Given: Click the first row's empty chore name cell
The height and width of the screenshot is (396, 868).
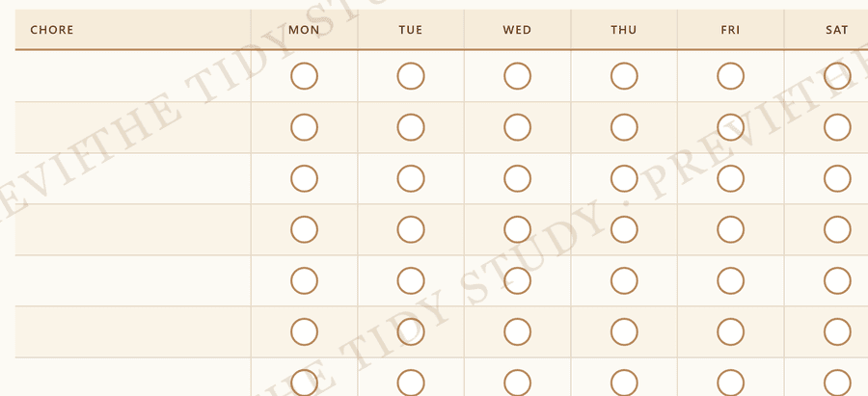Looking at the screenshot, I should (133, 76).
